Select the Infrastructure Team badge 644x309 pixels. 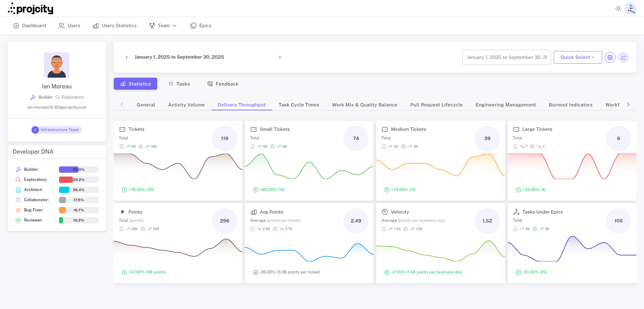click(x=56, y=130)
